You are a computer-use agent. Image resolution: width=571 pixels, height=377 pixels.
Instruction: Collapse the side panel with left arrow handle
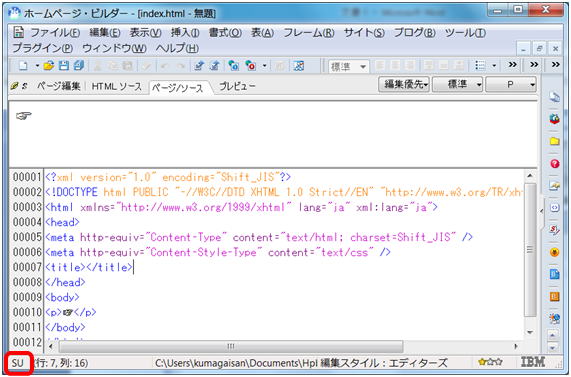click(542, 211)
